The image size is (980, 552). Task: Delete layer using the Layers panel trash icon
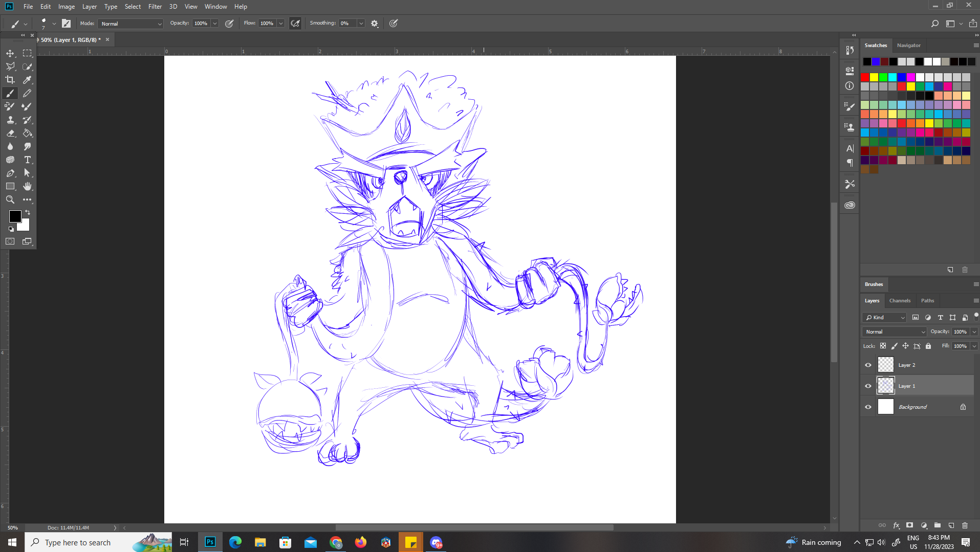pyautogui.click(x=965, y=525)
